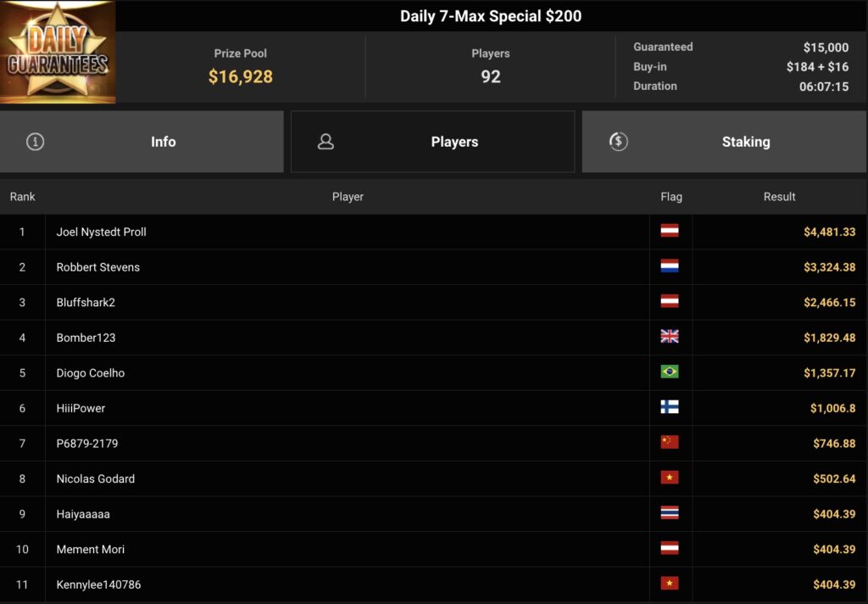Open player Bluffshark2's row
Image resolution: width=868 pixels, height=604 pixels.
pyautogui.click(x=86, y=303)
